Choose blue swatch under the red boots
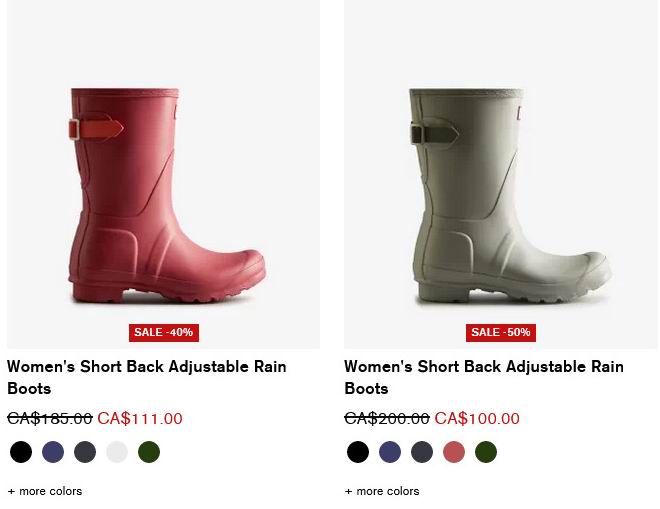This screenshot has height=509, width=660. pyautogui.click(x=53, y=452)
